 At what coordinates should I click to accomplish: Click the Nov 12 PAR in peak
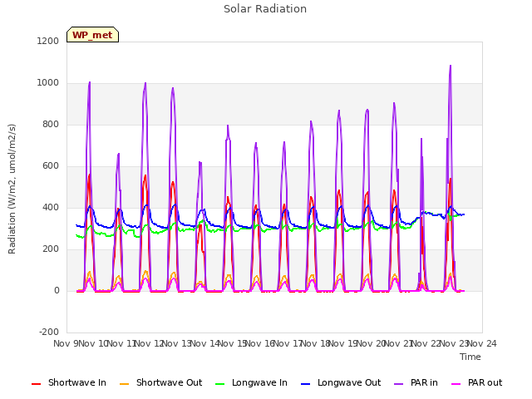tap(145, 83)
